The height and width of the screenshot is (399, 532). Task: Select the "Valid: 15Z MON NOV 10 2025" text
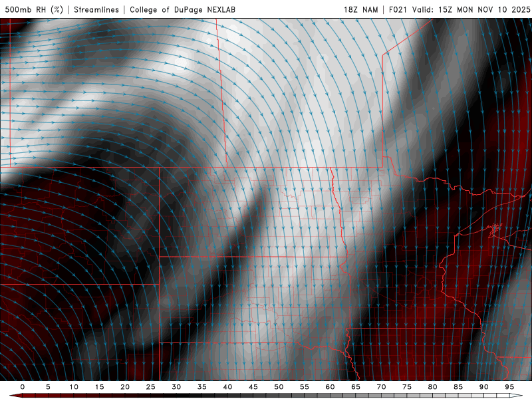471,9
